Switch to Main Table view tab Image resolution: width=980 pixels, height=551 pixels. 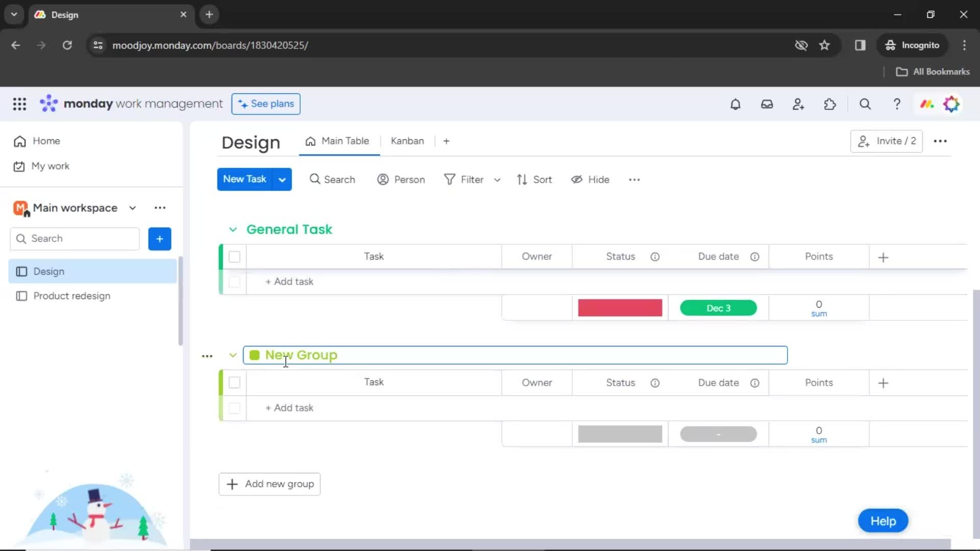[x=337, y=141]
